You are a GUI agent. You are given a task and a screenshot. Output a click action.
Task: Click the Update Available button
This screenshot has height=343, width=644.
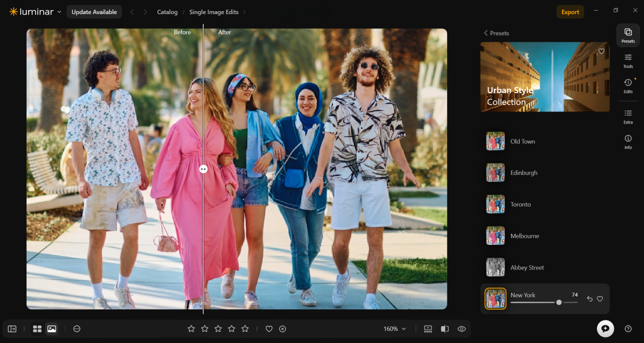click(94, 12)
